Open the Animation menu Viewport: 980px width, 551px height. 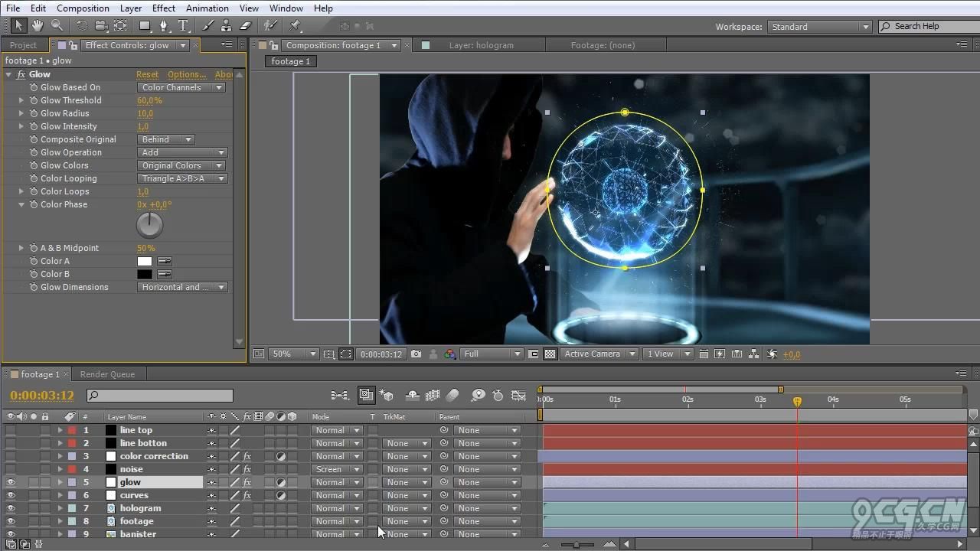coord(207,8)
